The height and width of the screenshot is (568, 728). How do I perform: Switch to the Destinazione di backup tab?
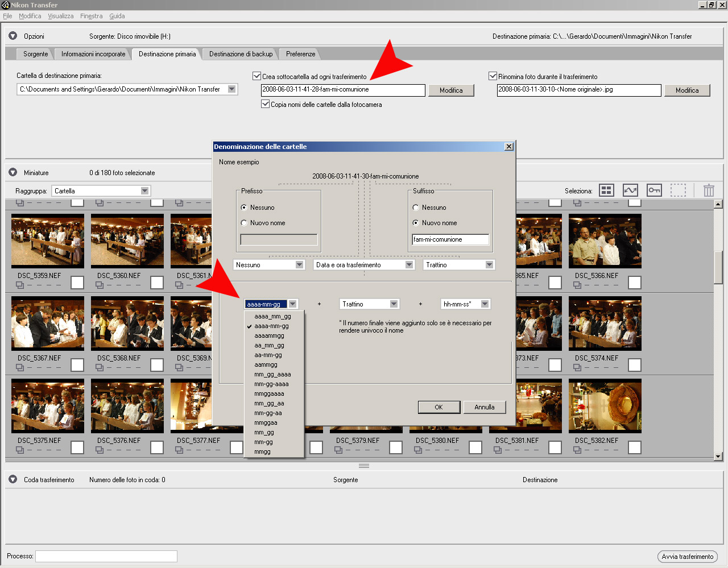point(241,54)
